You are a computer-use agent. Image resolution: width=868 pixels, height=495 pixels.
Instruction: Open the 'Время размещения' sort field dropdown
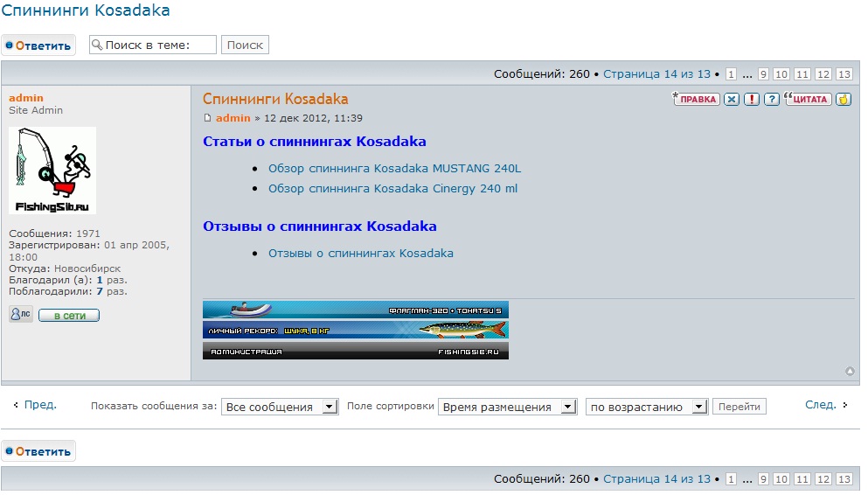point(508,407)
